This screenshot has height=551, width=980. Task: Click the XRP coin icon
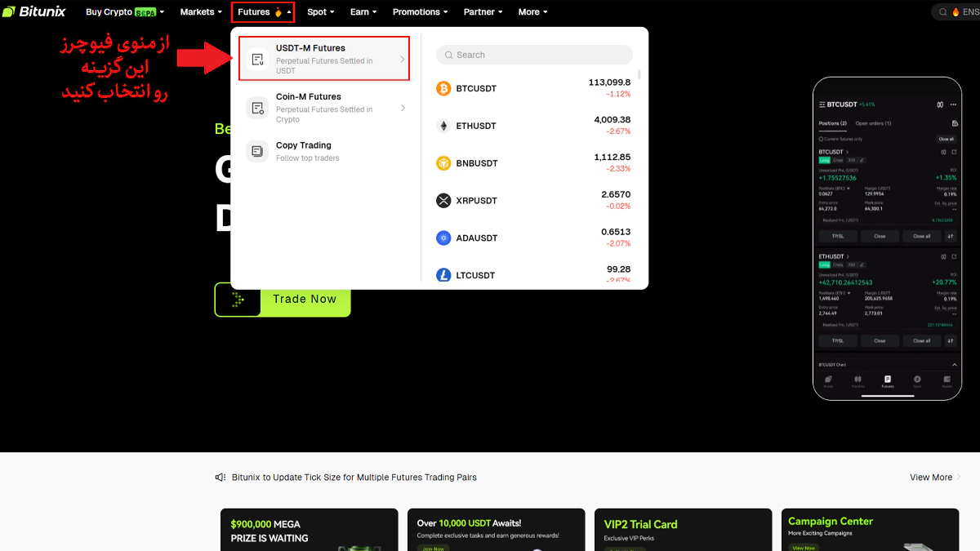tap(443, 201)
